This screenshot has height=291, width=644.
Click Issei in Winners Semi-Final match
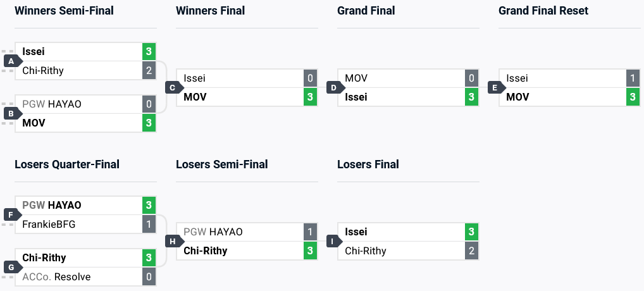[x=34, y=52]
